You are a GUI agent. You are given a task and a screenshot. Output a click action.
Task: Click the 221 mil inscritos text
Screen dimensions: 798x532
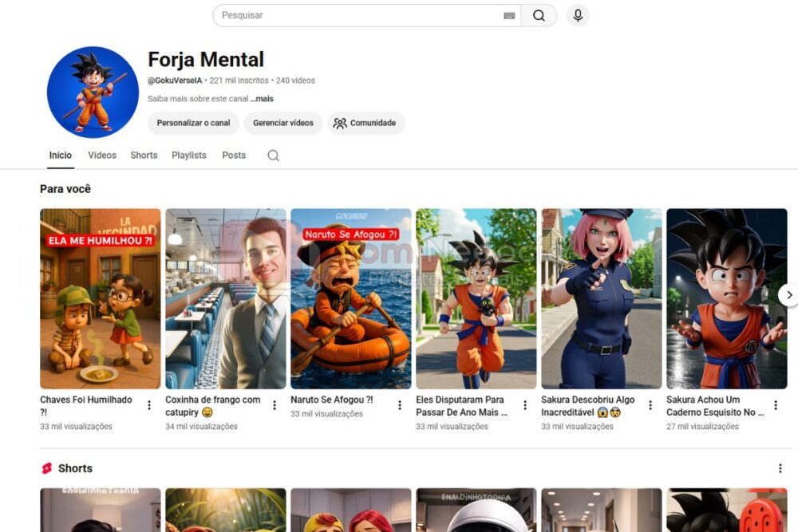point(239,81)
